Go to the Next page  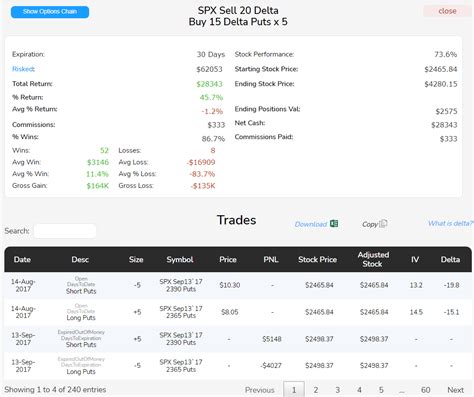(x=455, y=390)
